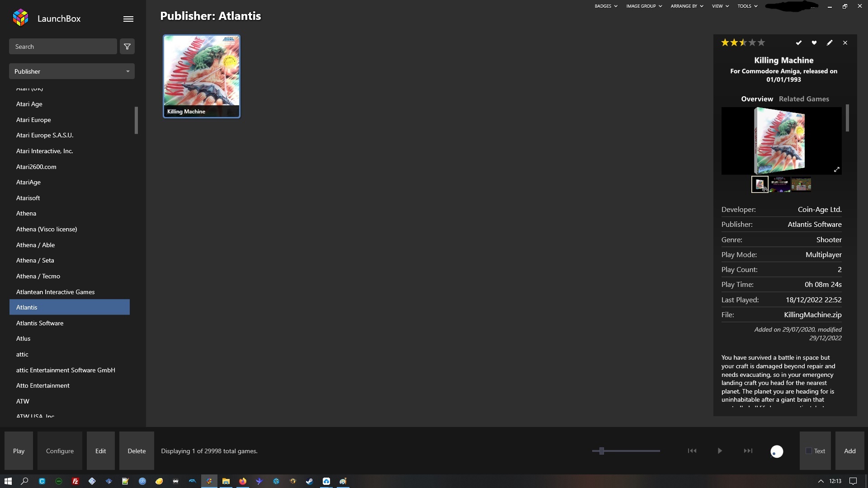Select Atari Europe S.A.S.U. publisher
This screenshot has width=868, height=488.
[70, 135]
